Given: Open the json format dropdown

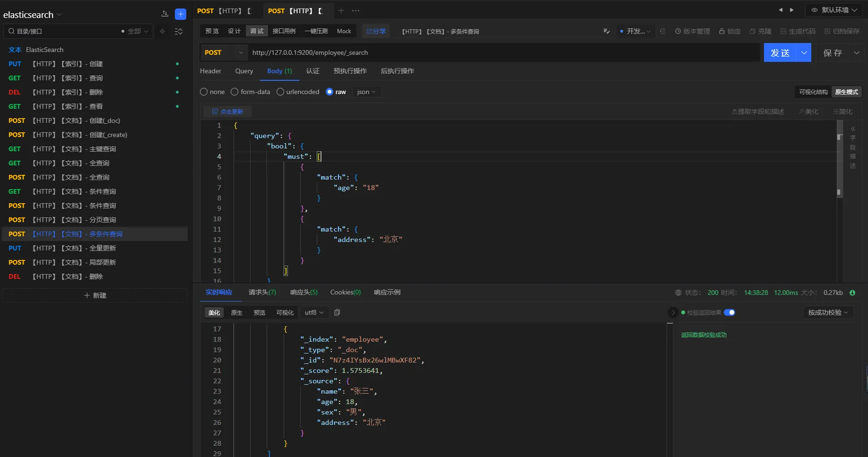Looking at the screenshot, I should 366,92.
